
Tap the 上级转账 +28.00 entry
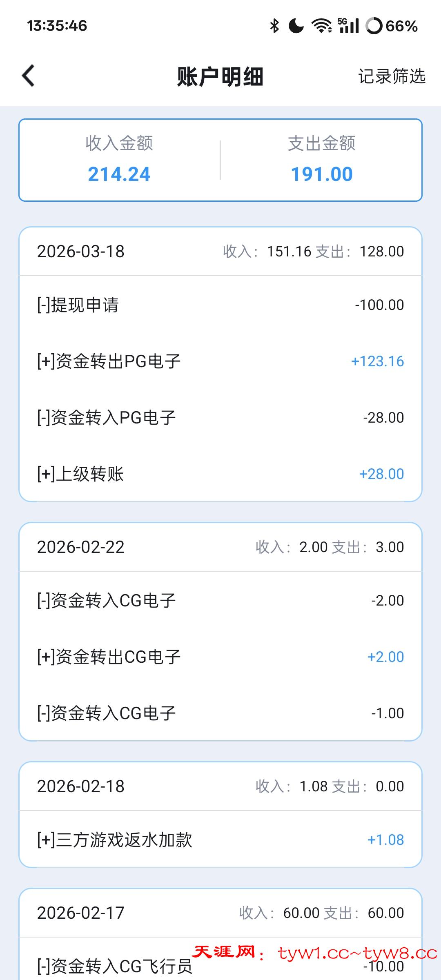pyautogui.click(x=220, y=474)
